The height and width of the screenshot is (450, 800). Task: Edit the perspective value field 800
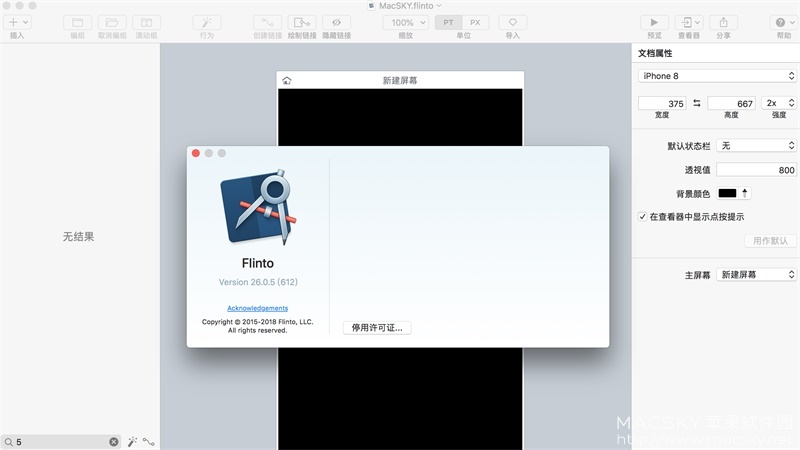coord(756,170)
